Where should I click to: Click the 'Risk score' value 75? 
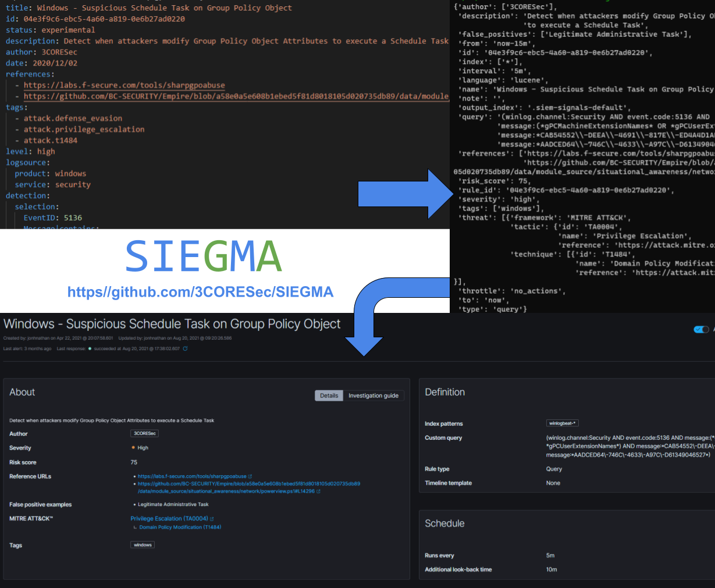(134, 462)
